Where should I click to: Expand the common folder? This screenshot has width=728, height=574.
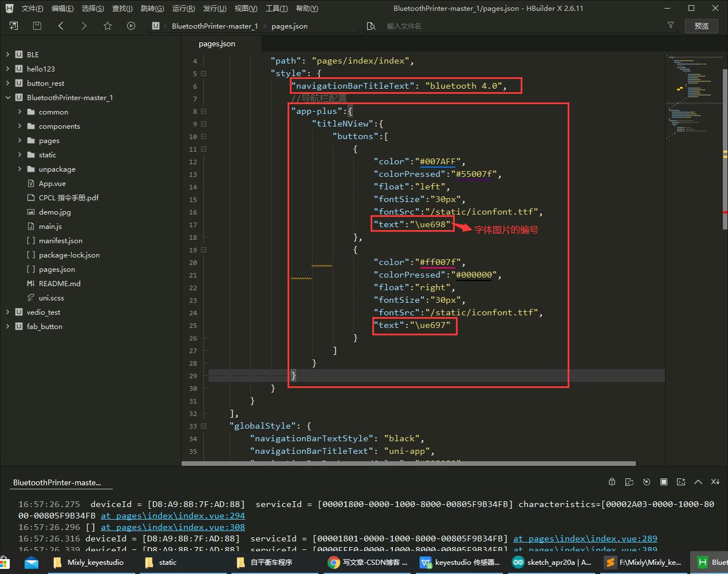[19, 112]
